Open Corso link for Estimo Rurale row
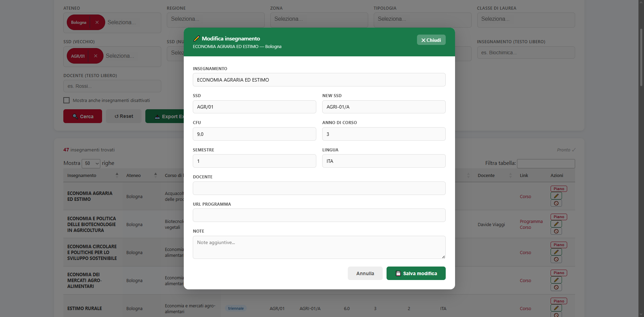 click(525, 309)
